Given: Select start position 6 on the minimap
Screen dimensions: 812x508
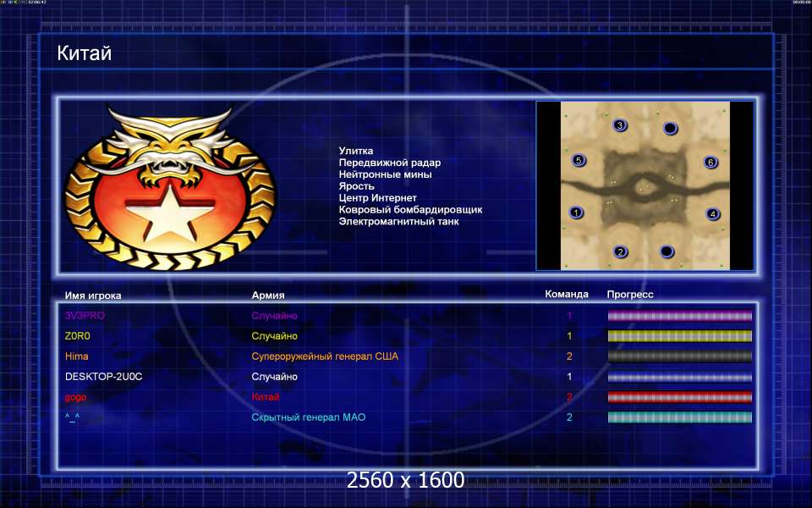Looking at the screenshot, I should pos(710,163).
